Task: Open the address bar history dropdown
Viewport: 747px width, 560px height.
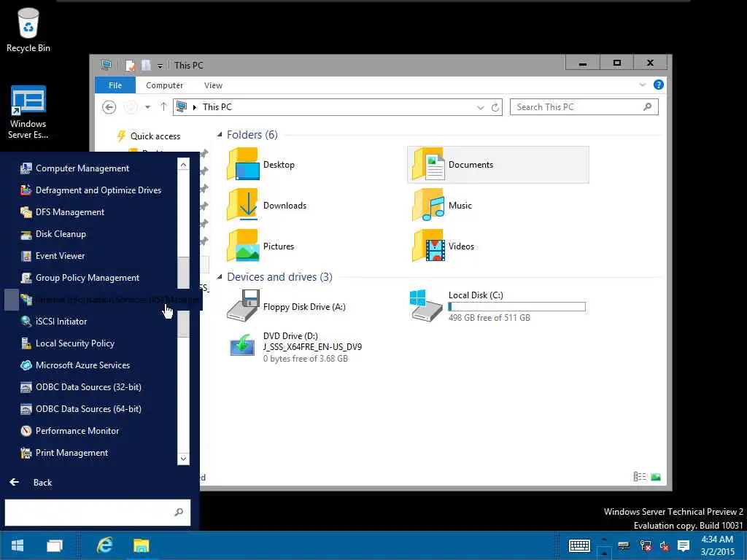Action: coord(480,108)
